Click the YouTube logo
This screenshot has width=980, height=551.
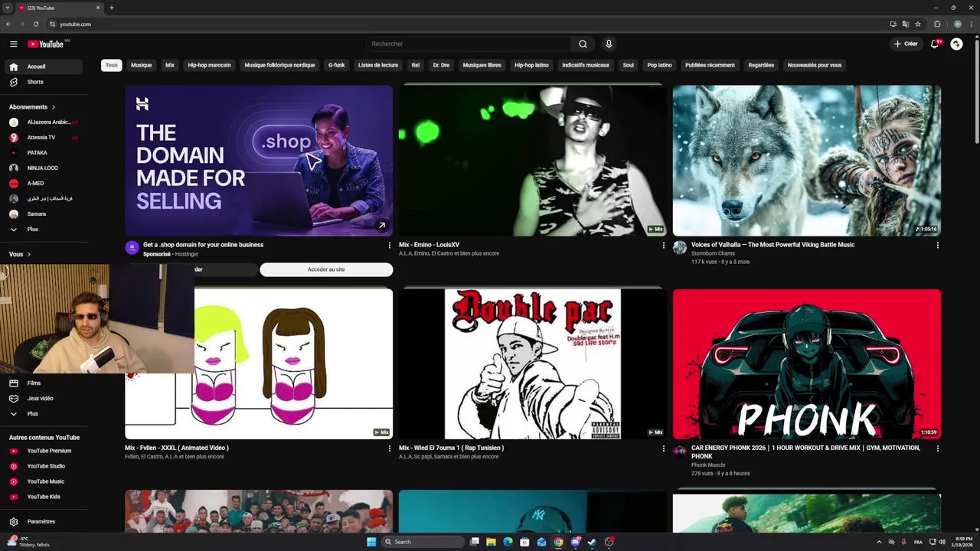coord(46,44)
